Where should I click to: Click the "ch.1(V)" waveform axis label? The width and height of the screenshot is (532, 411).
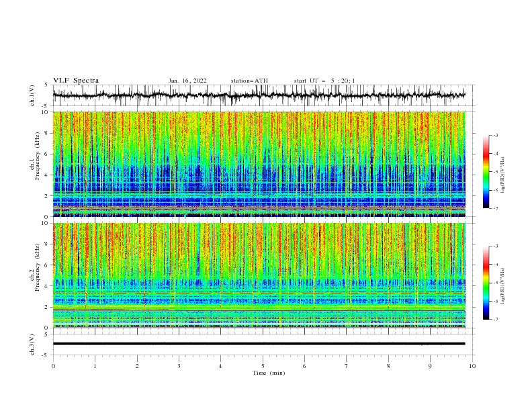32,95
